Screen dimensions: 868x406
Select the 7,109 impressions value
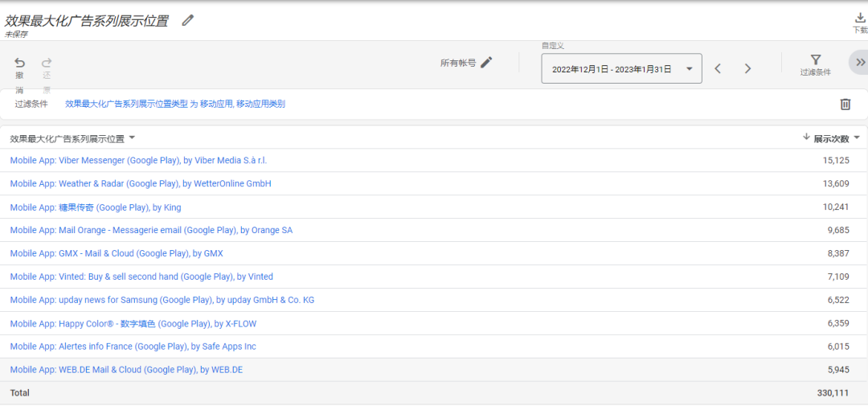(x=838, y=277)
